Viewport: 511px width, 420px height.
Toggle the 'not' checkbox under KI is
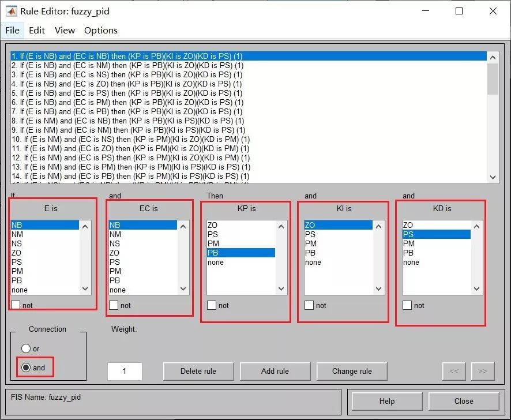point(309,305)
